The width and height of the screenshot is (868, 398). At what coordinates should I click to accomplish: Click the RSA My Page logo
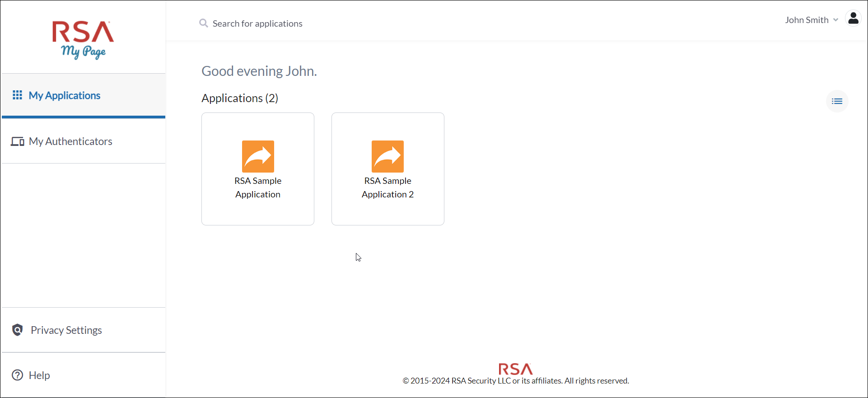pyautogui.click(x=83, y=40)
